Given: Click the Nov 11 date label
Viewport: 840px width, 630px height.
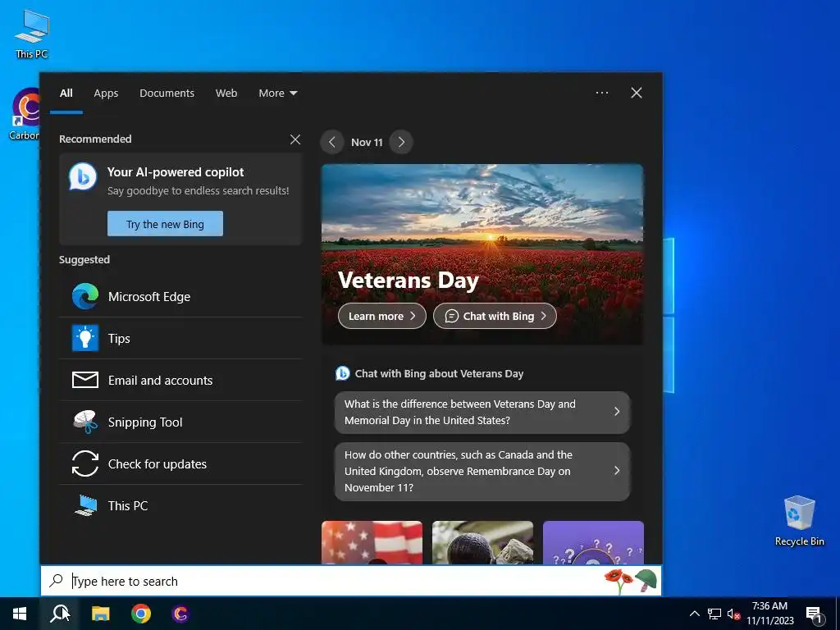Looking at the screenshot, I should 367,142.
